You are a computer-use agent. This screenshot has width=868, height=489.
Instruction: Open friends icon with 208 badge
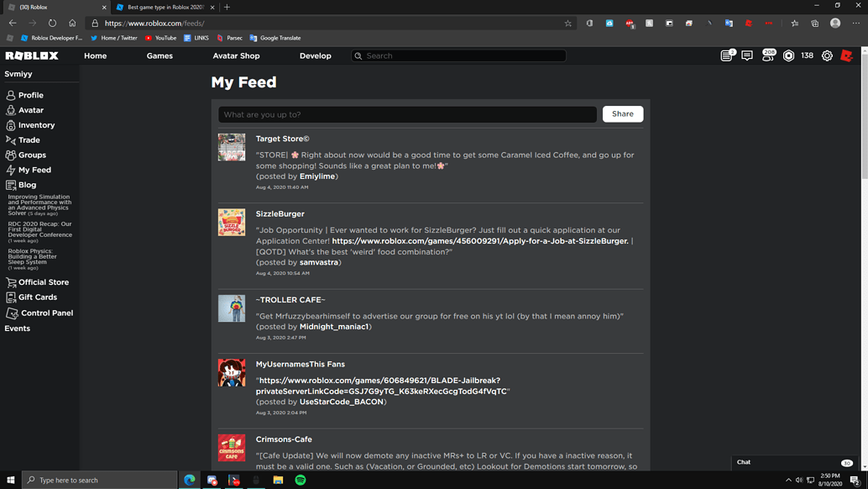click(768, 55)
